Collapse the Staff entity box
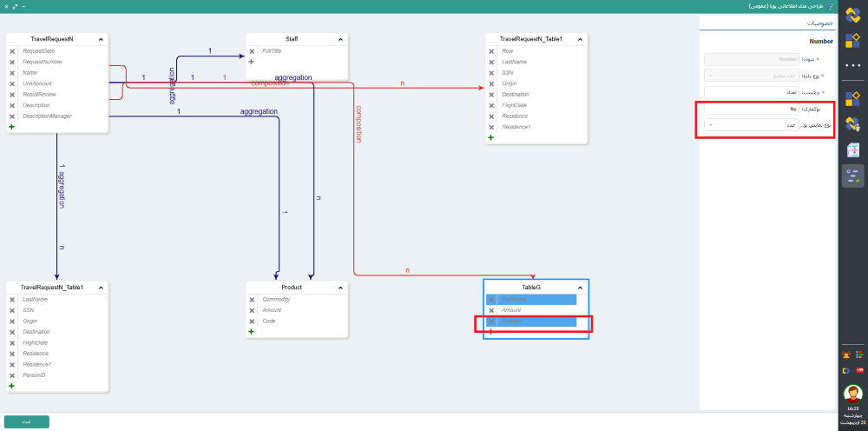The height and width of the screenshot is (431, 868). click(340, 39)
